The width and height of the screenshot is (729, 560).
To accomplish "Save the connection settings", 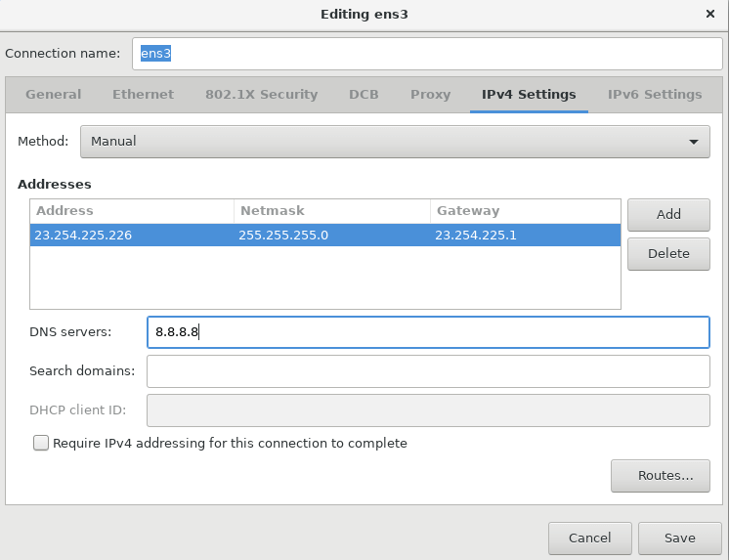I will pos(679,538).
